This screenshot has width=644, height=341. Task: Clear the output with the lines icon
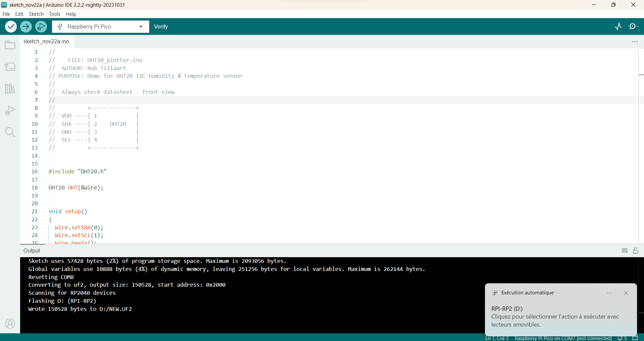625,251
